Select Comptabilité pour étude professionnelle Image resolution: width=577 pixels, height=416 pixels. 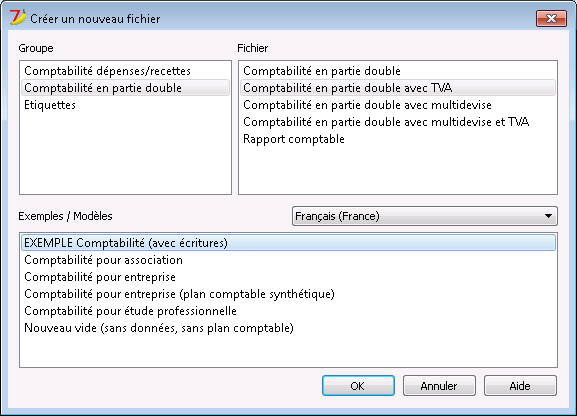288,311
